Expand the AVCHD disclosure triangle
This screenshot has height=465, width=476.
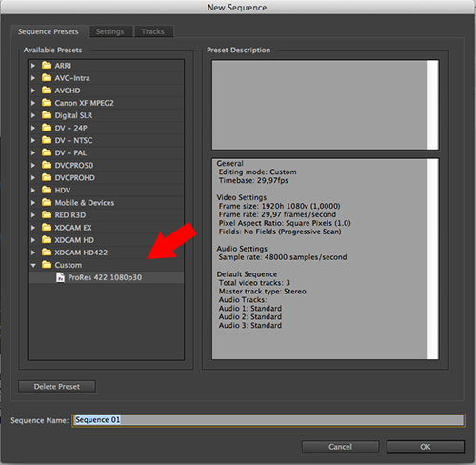pyautogui.click(x=33, y=91)
